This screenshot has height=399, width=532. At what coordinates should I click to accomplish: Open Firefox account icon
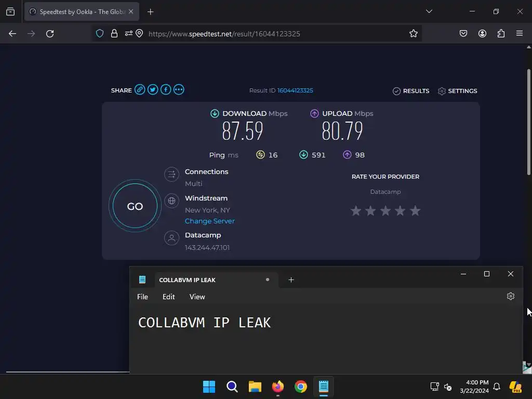[x=483, y=34]
